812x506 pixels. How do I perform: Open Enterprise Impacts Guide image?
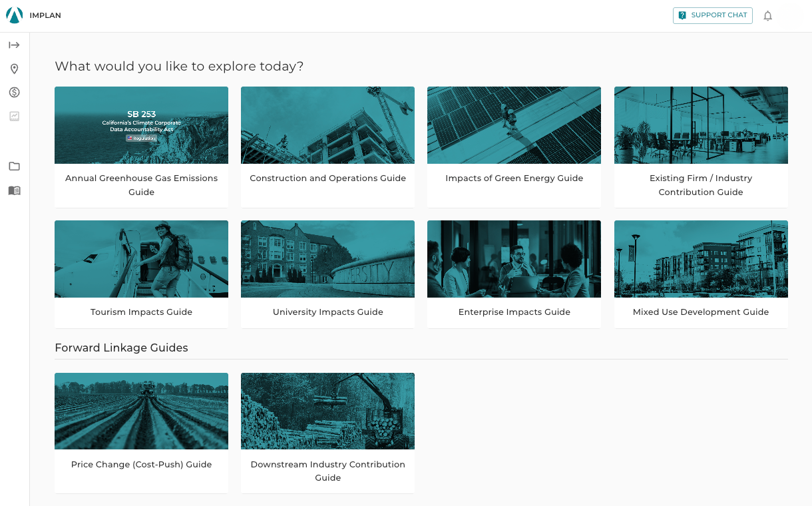514,259
